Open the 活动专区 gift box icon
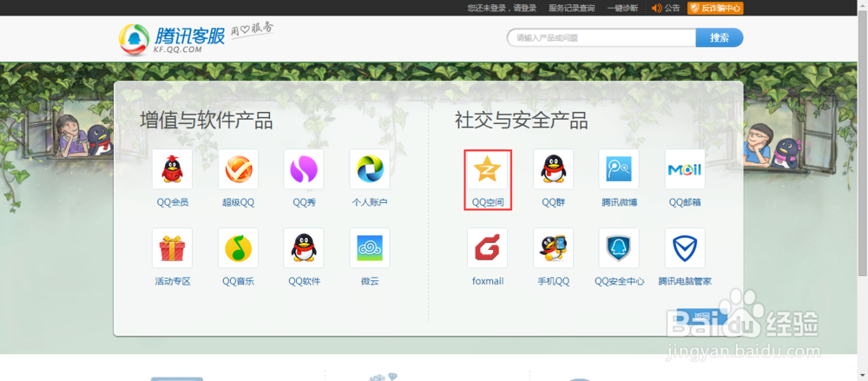868x381 pixels. click(x=172, y=248)
